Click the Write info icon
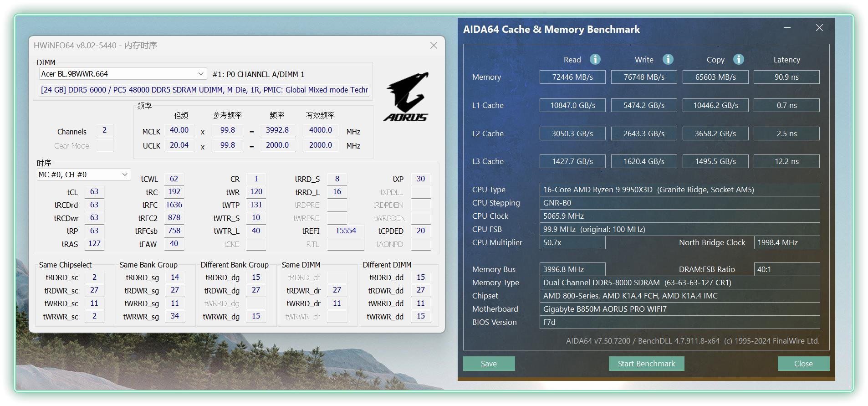 [668, 60]
